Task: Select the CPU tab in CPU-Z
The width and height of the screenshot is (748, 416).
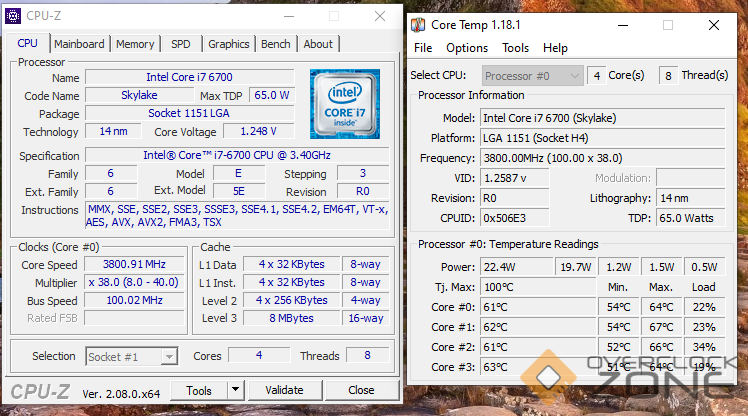Action: click(27, 43)
